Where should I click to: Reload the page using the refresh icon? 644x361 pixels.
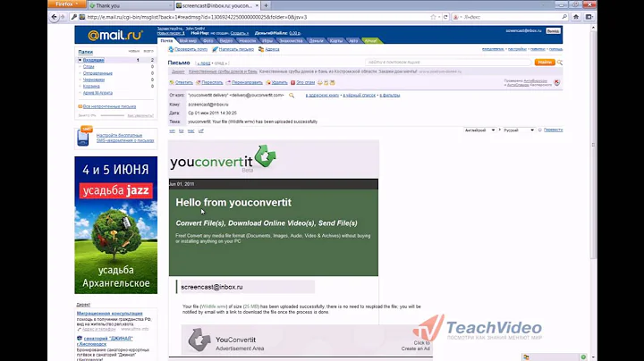point(445,17)
